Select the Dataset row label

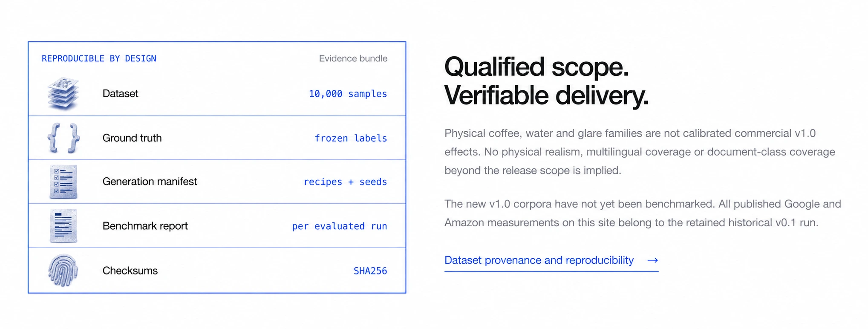coord(120,93)
